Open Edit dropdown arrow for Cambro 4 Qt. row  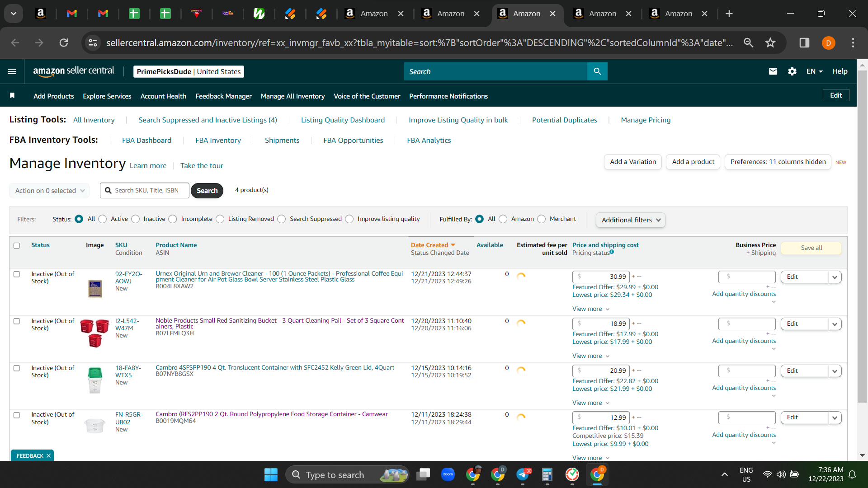click(835, 371)
